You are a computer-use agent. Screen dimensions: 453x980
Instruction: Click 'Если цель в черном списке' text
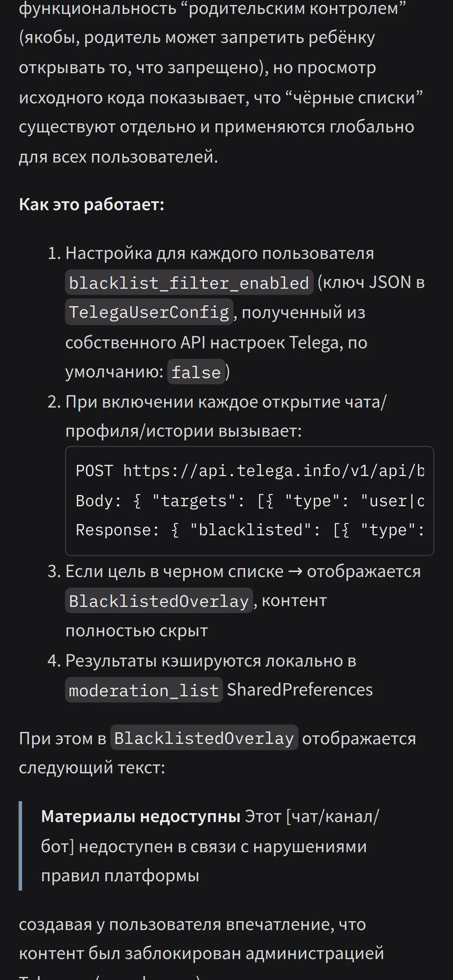174,572
